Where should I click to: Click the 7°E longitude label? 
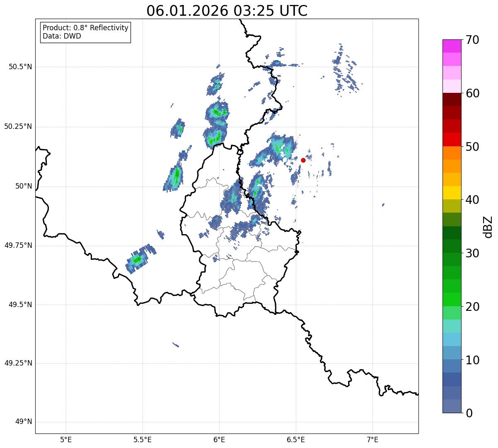click(x=373, y=440)
